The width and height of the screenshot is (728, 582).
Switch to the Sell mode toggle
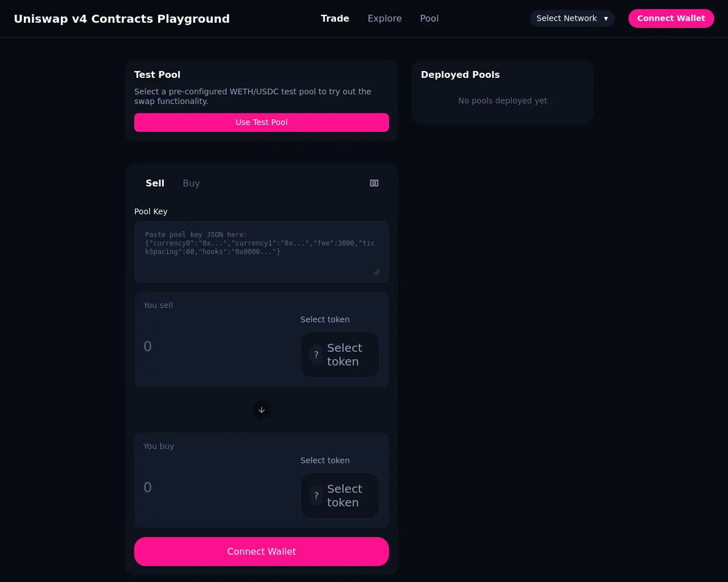[x=155, y=183]
